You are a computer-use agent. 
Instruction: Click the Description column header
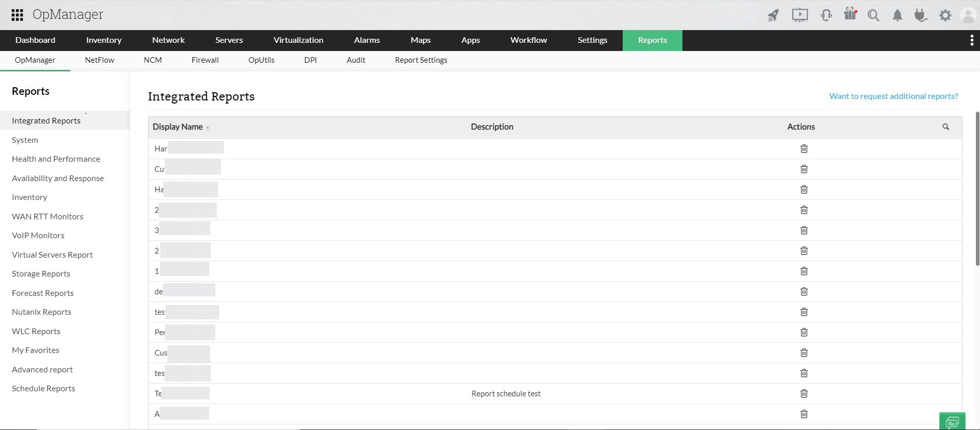(x=492, y=127)
